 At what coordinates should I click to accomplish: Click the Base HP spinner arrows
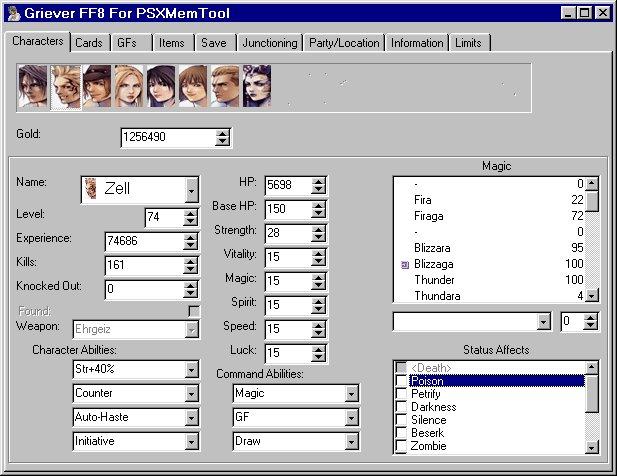318,209
